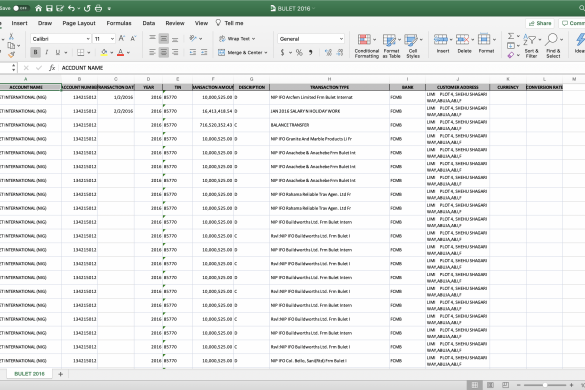Open Cell Styles gallery icon

[x=411, y=40]
